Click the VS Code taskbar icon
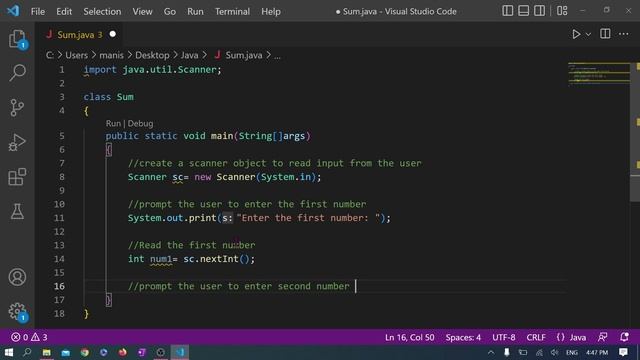640x360 pixels. click(x=180, y=352)
